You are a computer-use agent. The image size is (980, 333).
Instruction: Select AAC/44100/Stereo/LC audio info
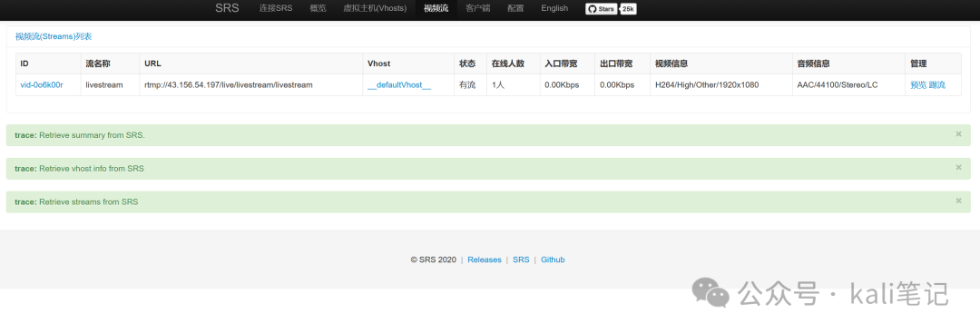pos(848,85)
